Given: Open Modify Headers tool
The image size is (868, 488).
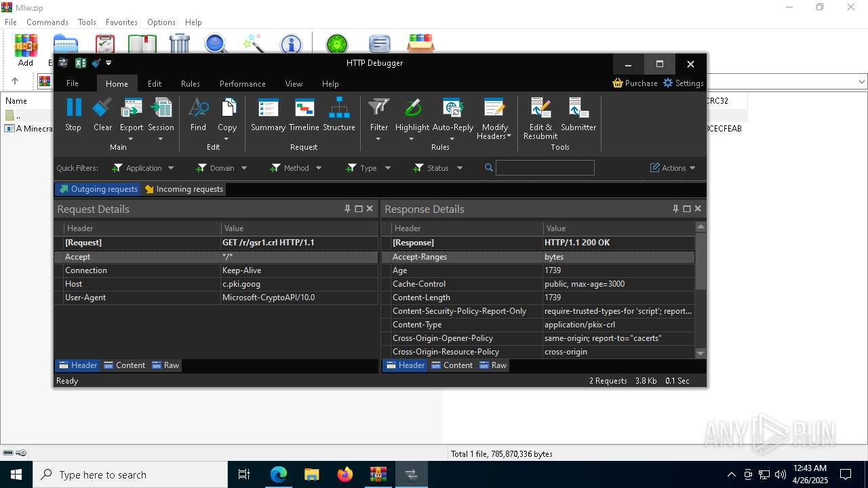Looking at the screenshot, I should [x=494, y=108].
